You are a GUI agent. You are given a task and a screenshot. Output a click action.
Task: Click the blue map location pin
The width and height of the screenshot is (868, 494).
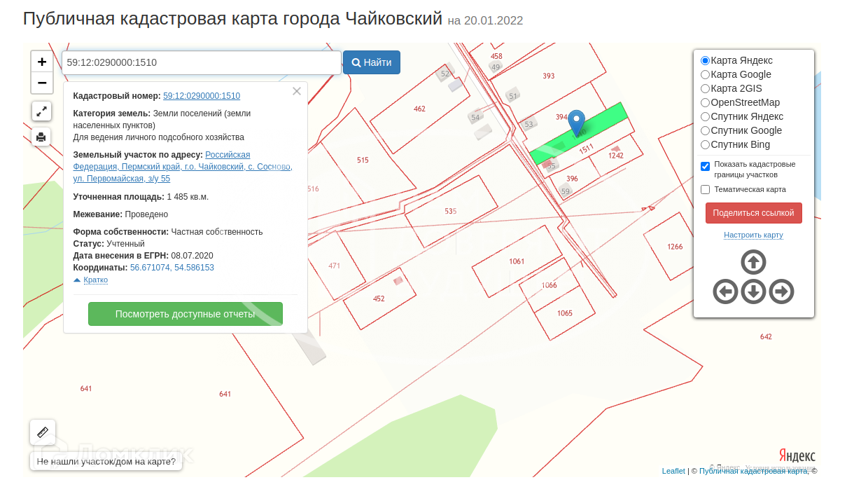(x=576, y=123)
